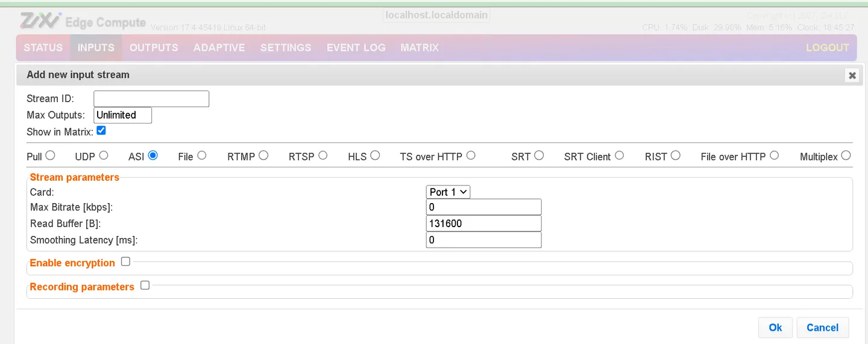Click the Add new input stream title

click(x=78, y=75)
